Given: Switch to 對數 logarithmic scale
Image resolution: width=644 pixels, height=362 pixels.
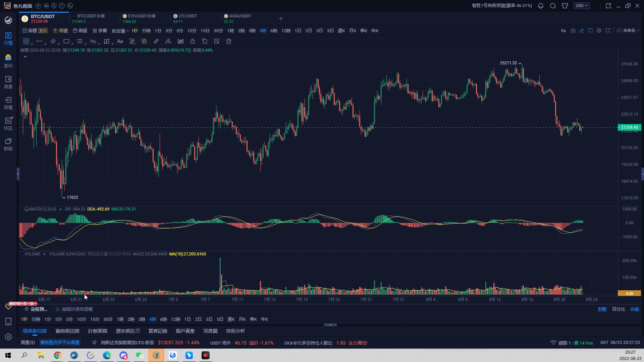Looking at the screenshot, I should [x=602, y=309].
